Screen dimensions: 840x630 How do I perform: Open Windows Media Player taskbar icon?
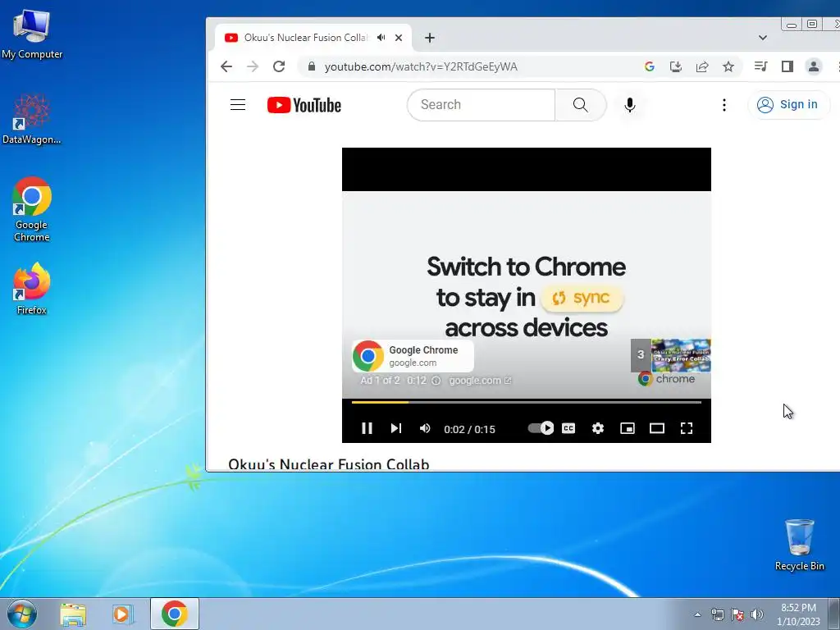tap(123, 614)
